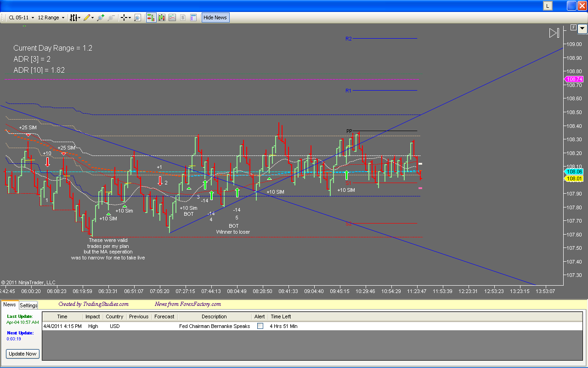Click the PP pivot level label

coord(349,131)
